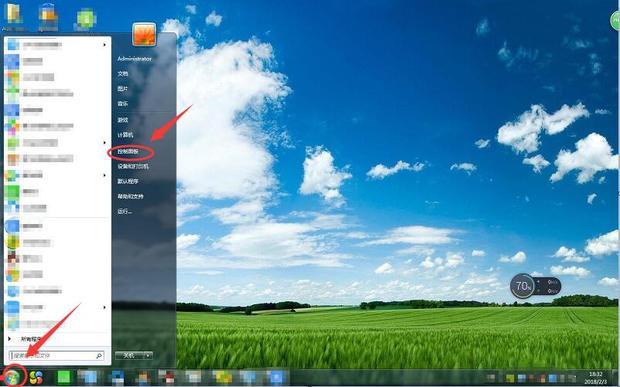
Task: Open 设备和打印机 in the Start menu
Action: [133, 166]
